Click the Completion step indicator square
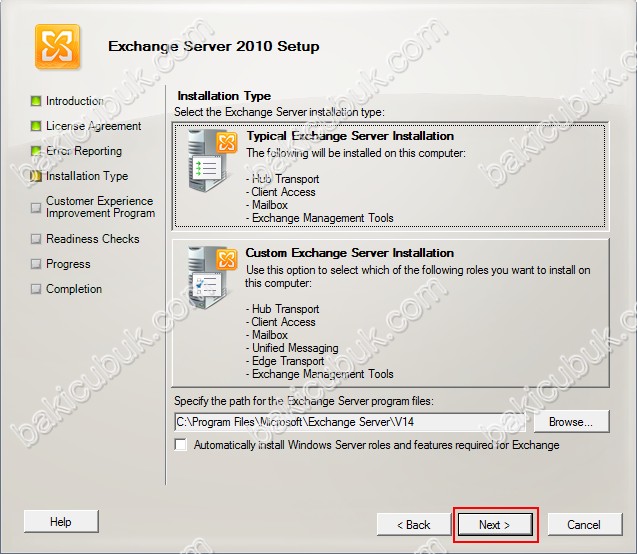Viewport: 637px width, 554px height. pyautogui.click(x=36, y=289)
